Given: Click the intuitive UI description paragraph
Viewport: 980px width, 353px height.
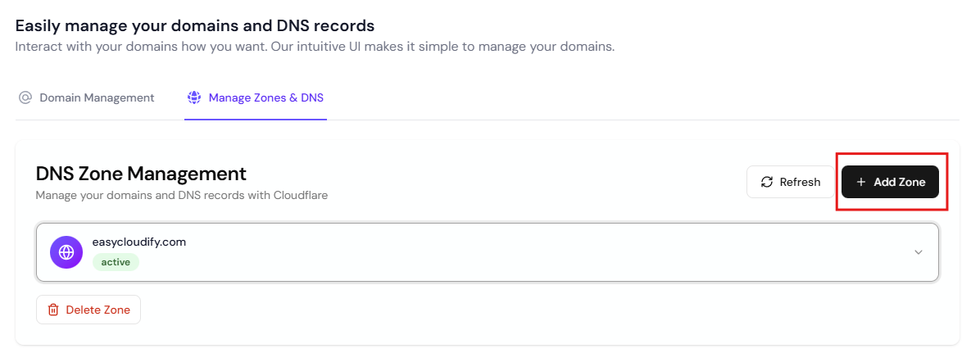Looking at the screenshot, I should tap(315, 46).
